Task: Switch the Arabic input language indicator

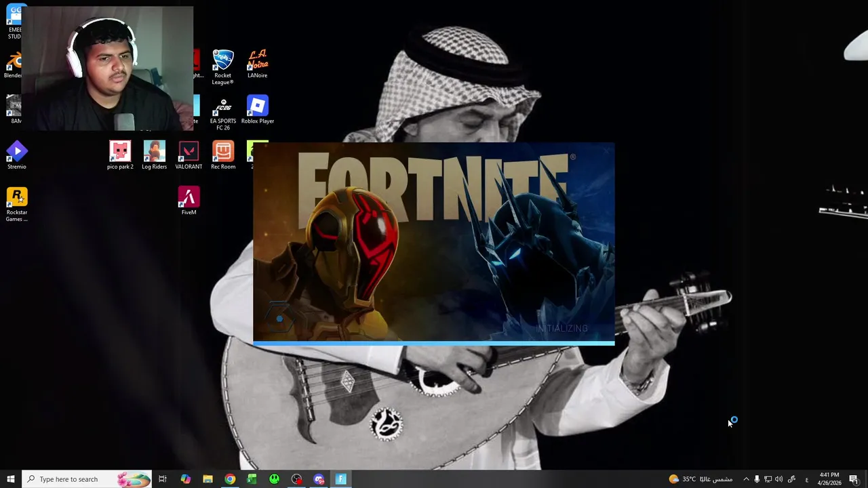Action: (806, 479)
